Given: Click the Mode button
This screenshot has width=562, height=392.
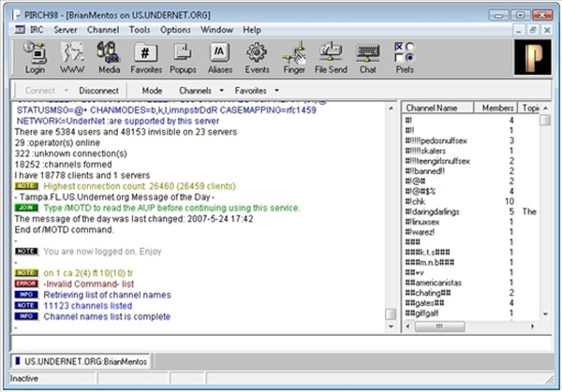Looking at the screenshot, I should tap(152, 91).
